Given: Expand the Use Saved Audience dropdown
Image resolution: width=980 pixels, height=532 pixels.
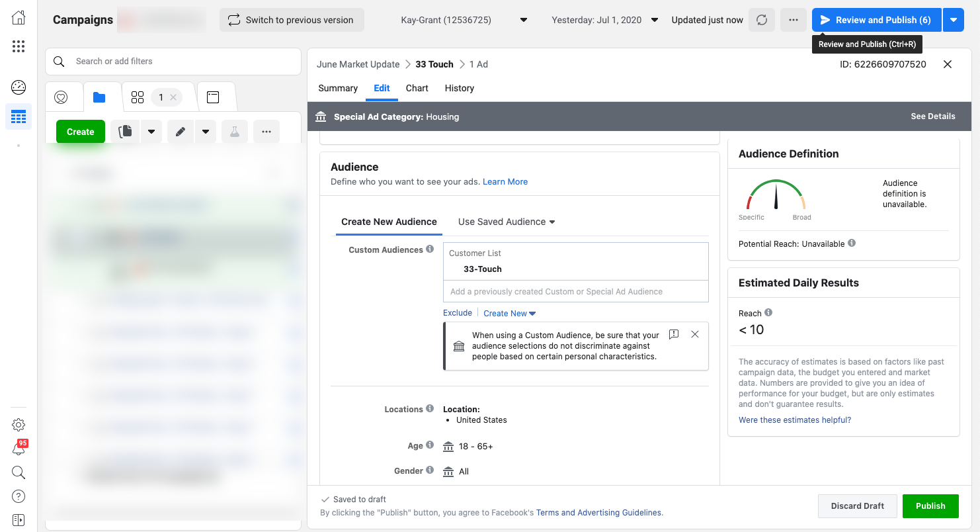Looking at the screenshot, I should point(507,222).
